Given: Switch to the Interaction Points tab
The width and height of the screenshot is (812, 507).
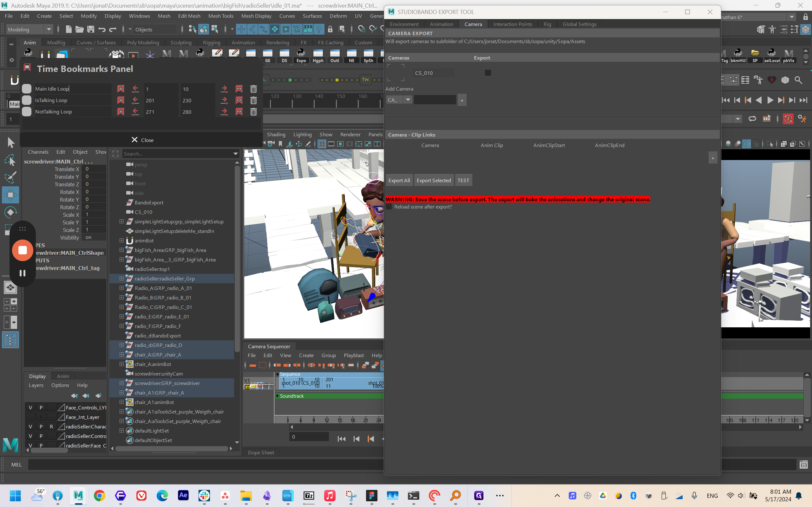Looking at the screenshot, I should 512,24.
